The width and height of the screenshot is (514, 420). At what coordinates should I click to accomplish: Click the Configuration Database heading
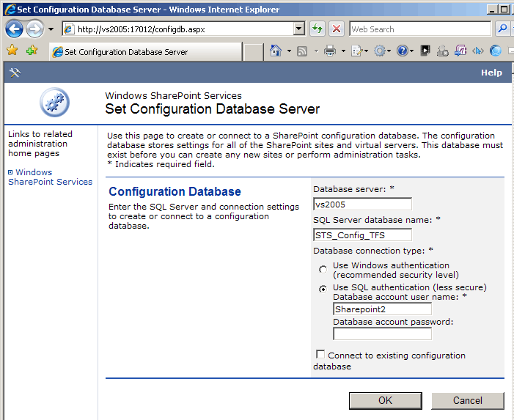175,191
